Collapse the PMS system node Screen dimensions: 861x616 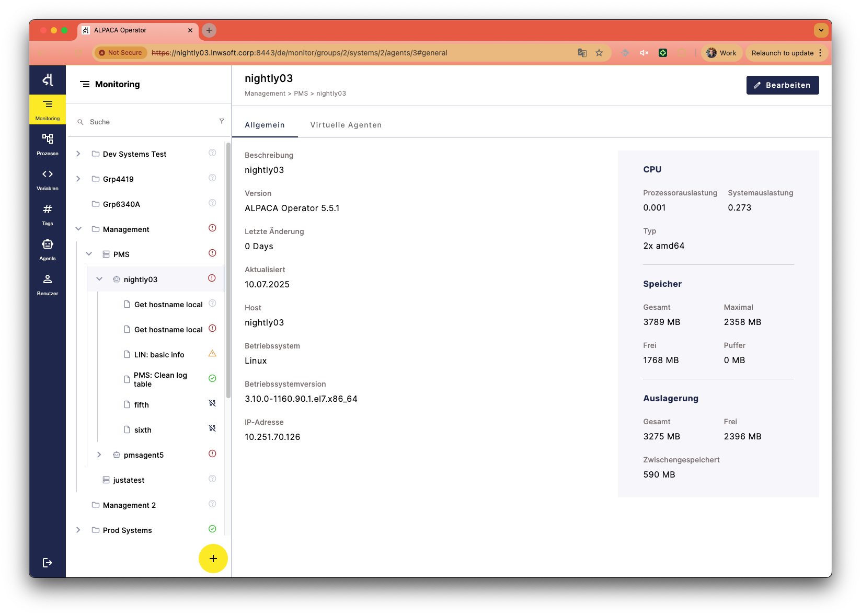tap(89, 254)
